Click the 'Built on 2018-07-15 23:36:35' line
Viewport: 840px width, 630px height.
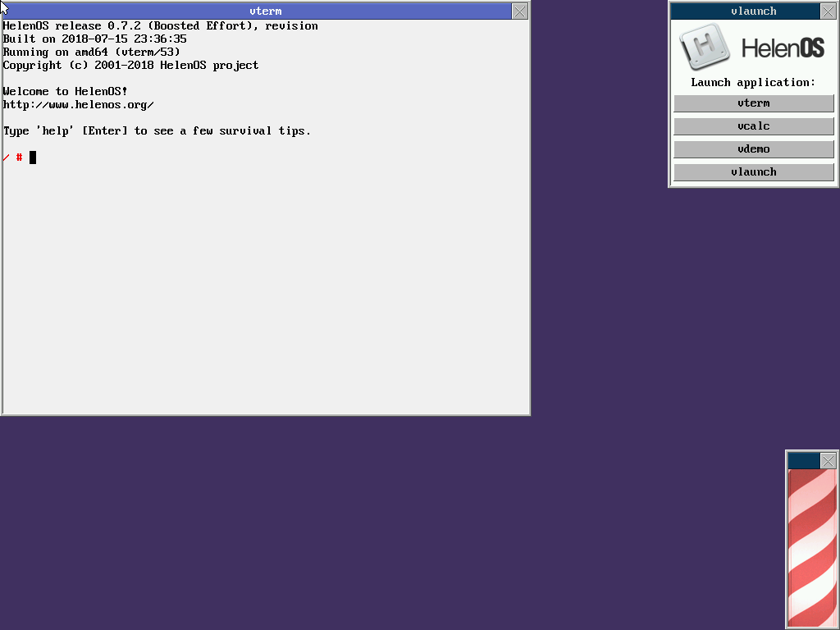pyautogui.click(x=95, y=39)
